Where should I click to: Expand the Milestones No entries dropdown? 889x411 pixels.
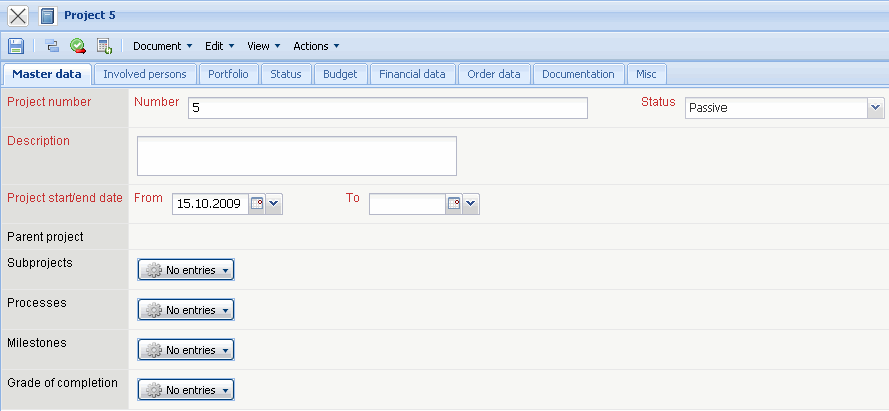tap(186, 350)
